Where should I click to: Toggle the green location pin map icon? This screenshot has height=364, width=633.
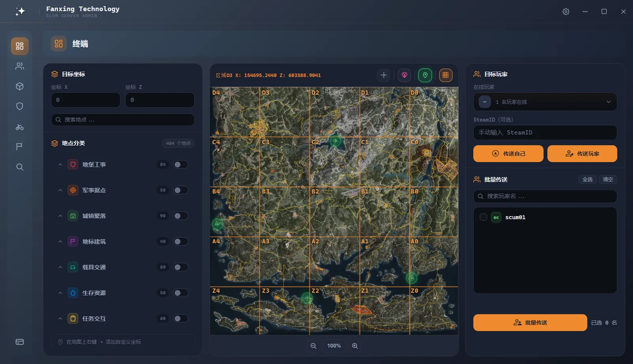(425, 75)
